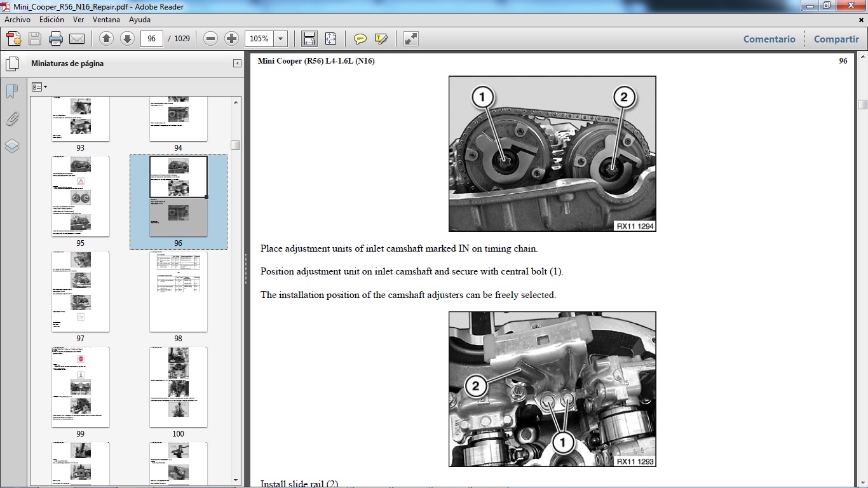
Task: Open the bookmarks panel icon
Action: pyautogui.click(x=12, y=91)
